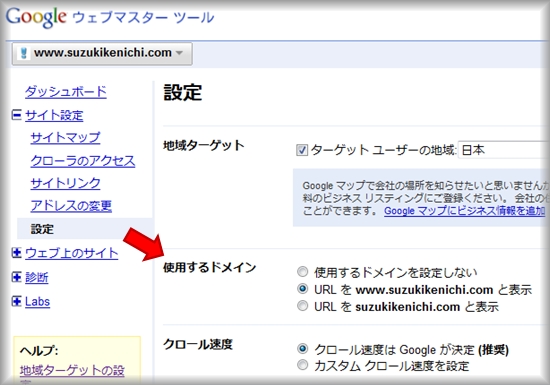Expand the Labs section
Screen dimensions: 550x385
(16, 301)
